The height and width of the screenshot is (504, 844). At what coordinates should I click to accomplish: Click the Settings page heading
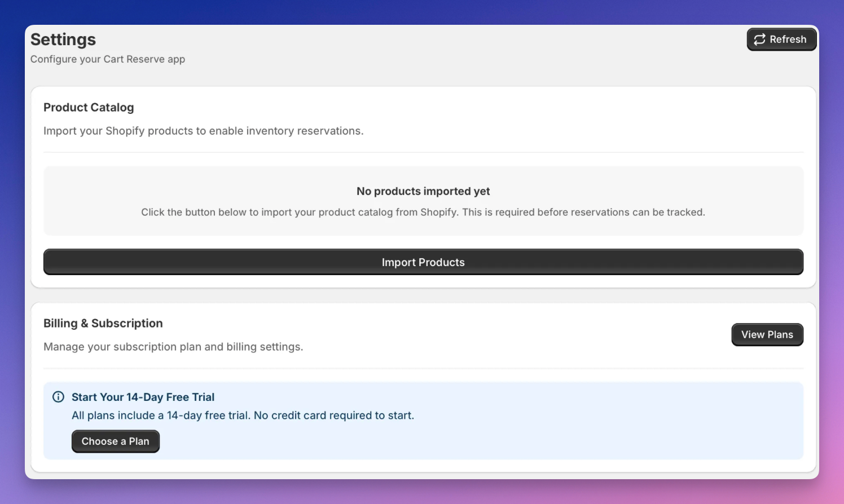(63, 39)
